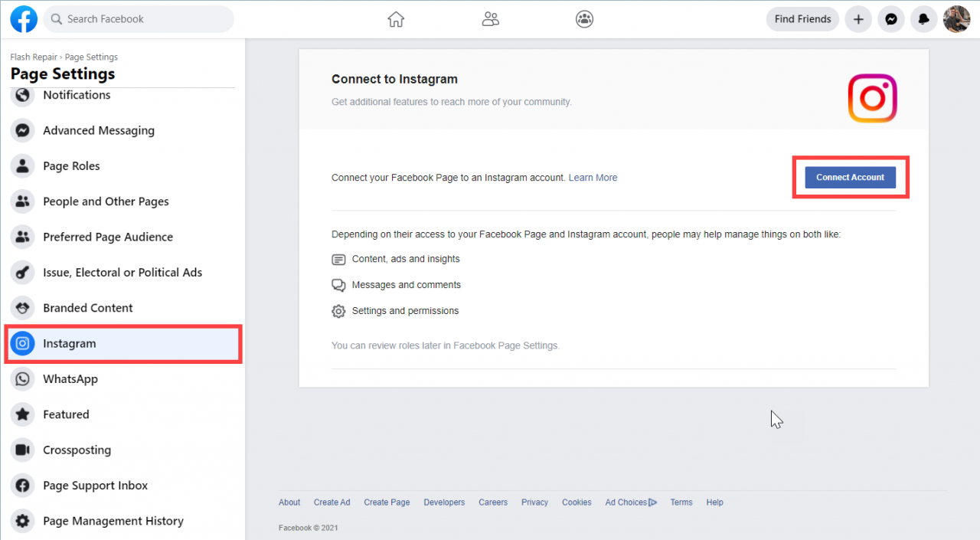Select Instagram menu item
Image resolution: width=980 pixels, height=540 pixels.
[122, 343]
